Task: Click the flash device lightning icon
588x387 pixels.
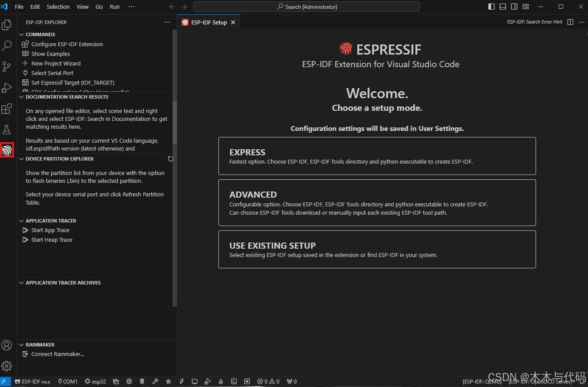Action: [x=181, y=381]
